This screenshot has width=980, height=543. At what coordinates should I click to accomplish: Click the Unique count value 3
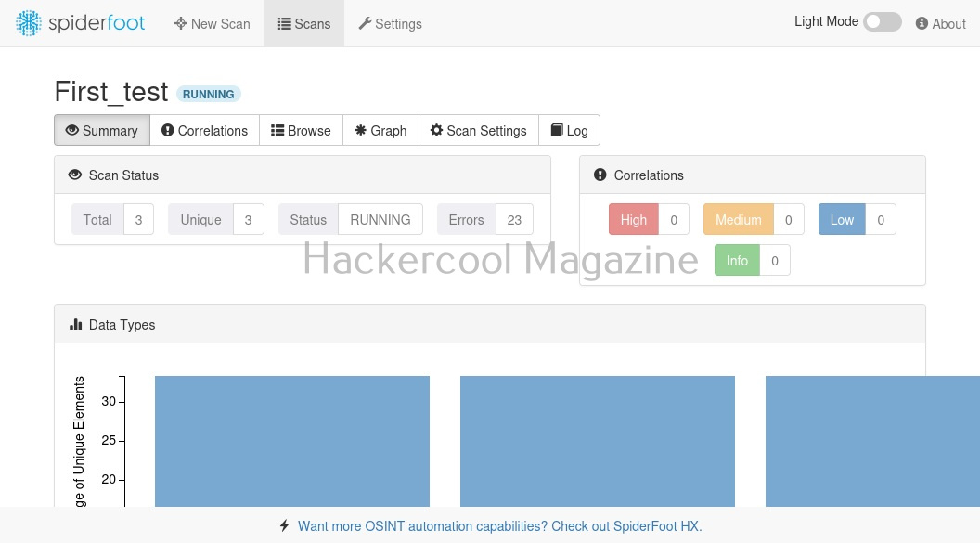click(248, 219)
